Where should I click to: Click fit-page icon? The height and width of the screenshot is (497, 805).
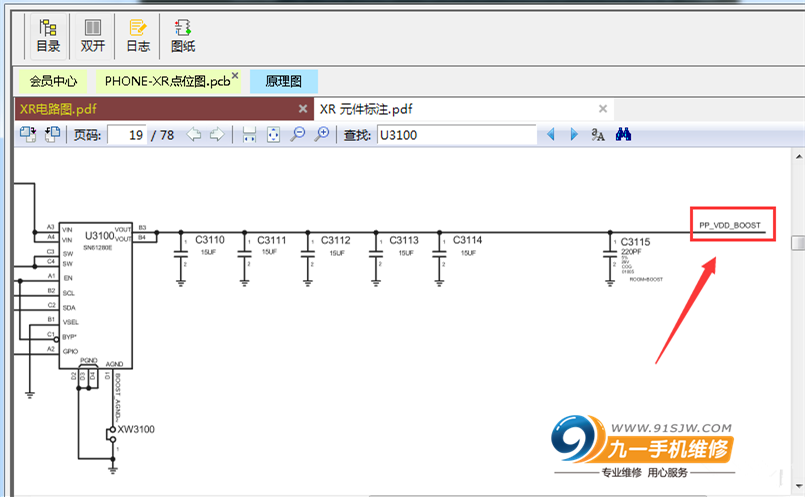(x=274, y=135)
